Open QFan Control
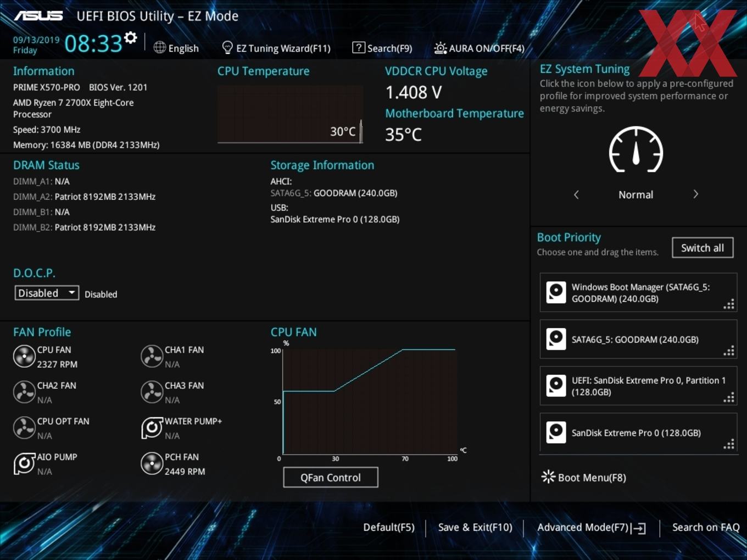The width and height of the screenshot is (747, 560). (x=331, y=477)
